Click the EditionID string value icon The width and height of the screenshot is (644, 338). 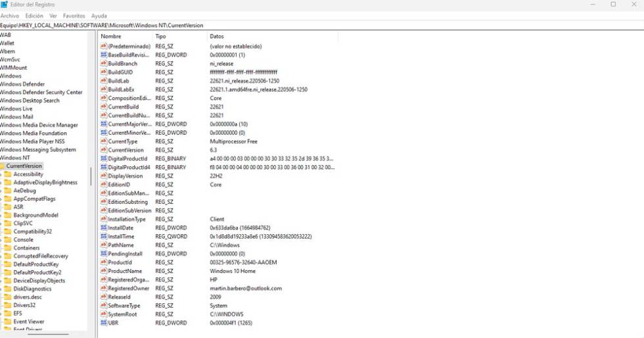(x=104, y=184)
